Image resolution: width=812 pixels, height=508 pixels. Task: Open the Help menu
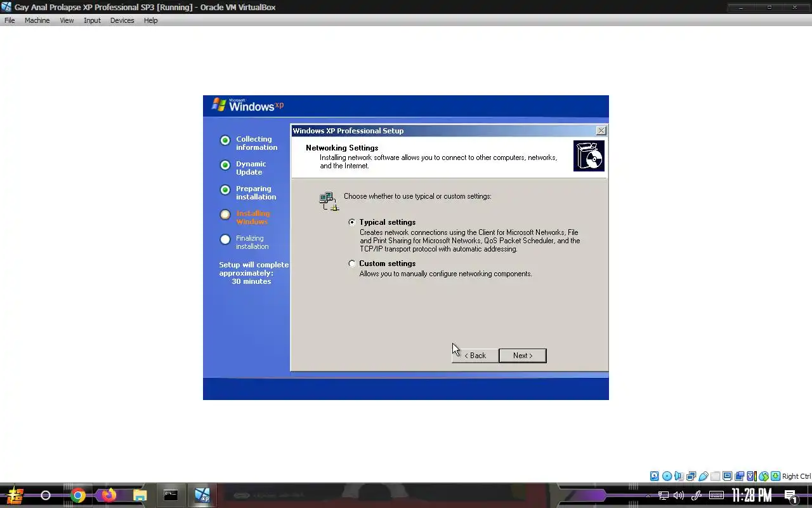[150, 20]
